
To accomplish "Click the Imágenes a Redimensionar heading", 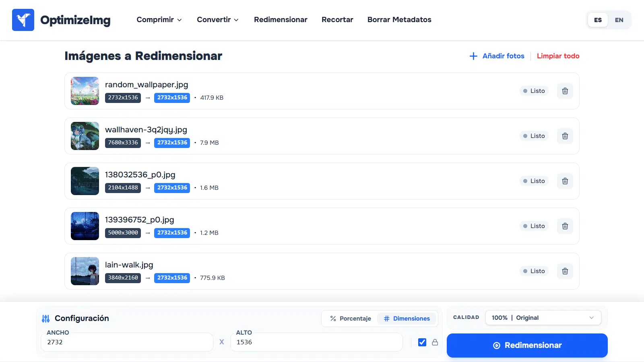I will [x=143, y=56].
